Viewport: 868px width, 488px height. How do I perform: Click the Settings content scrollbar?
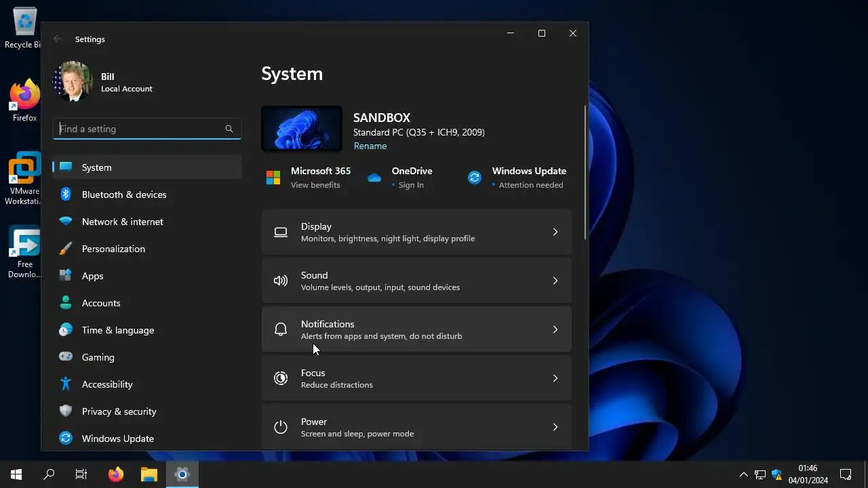pyautogui.click(x=585, y=172)
